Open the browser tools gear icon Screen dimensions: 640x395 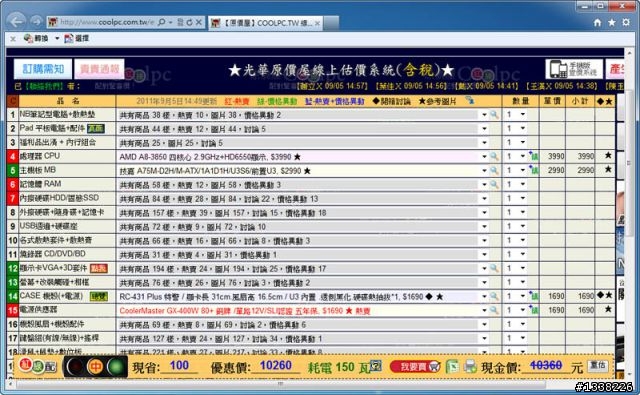[626, 22]
